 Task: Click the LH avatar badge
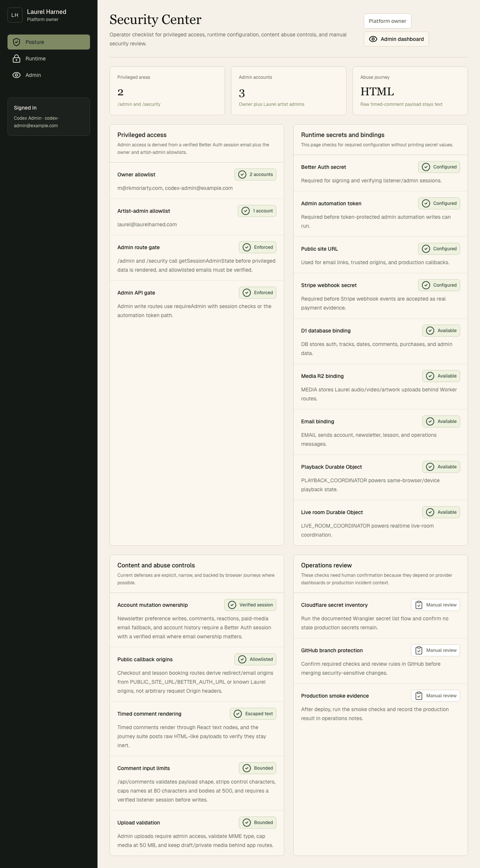click(x=15, y=15)
